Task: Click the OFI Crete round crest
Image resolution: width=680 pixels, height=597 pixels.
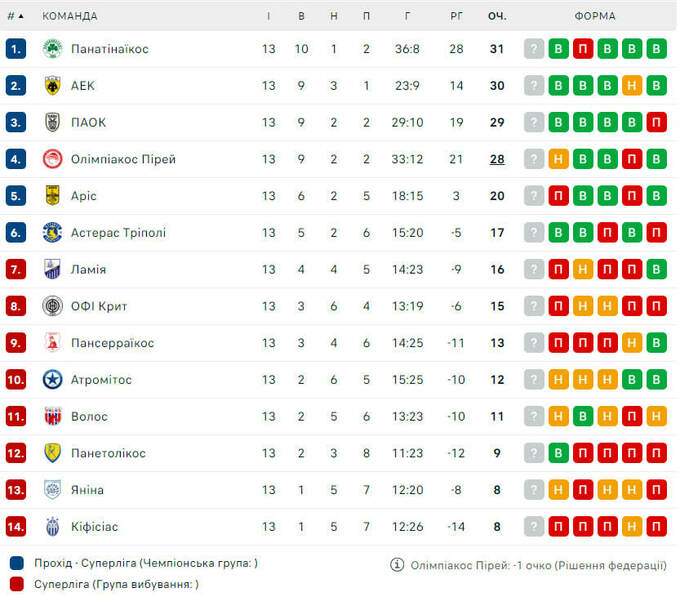Action: tap(52, 306)
